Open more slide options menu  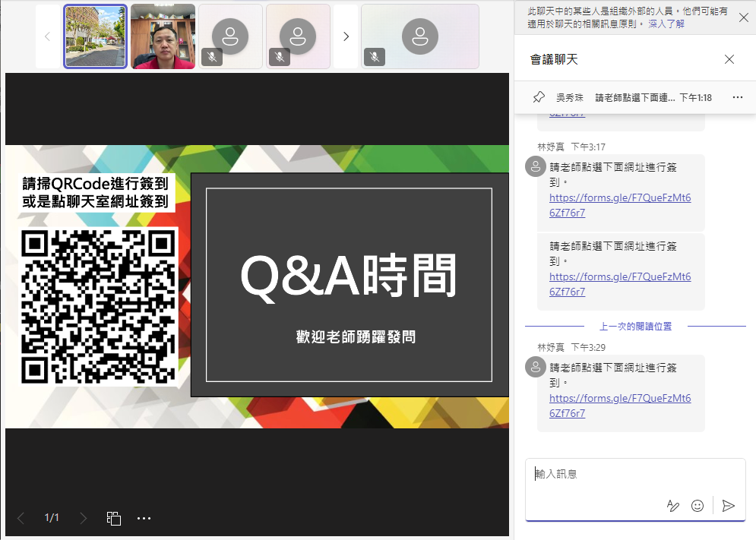click(x=144, y=518)
